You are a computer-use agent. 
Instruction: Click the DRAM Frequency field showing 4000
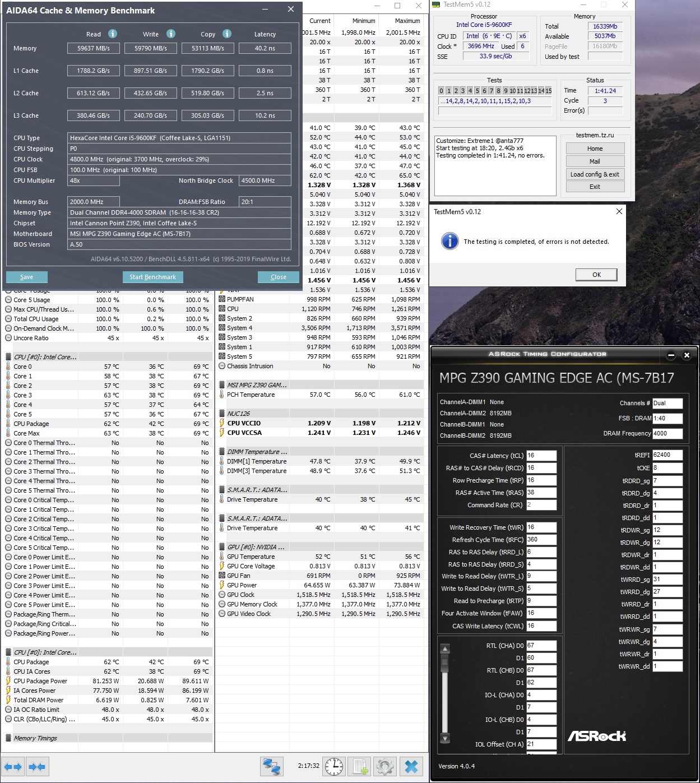click(x=667, y=433)
